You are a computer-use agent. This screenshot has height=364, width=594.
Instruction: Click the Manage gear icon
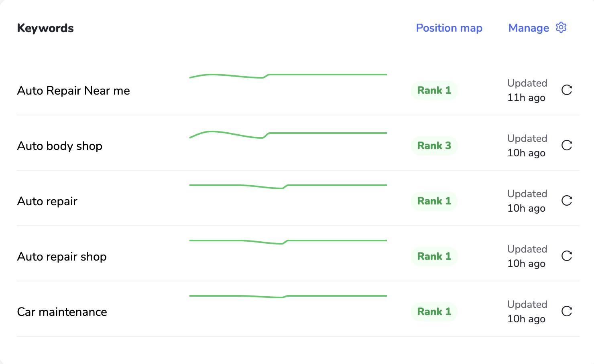561,28
